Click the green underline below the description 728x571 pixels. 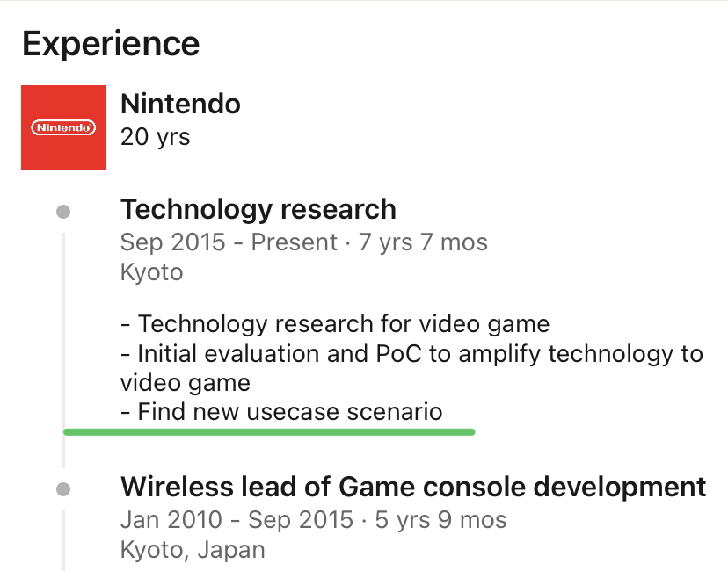[269, 432]
